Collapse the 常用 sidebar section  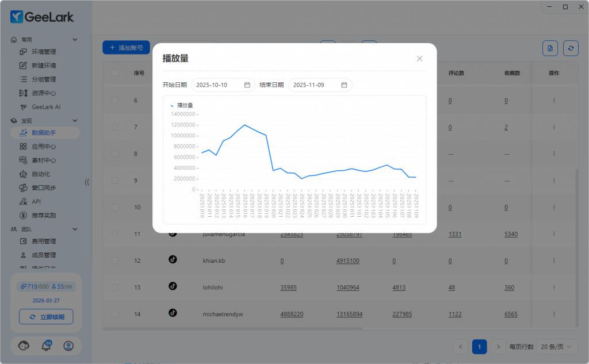click(75, 40)
